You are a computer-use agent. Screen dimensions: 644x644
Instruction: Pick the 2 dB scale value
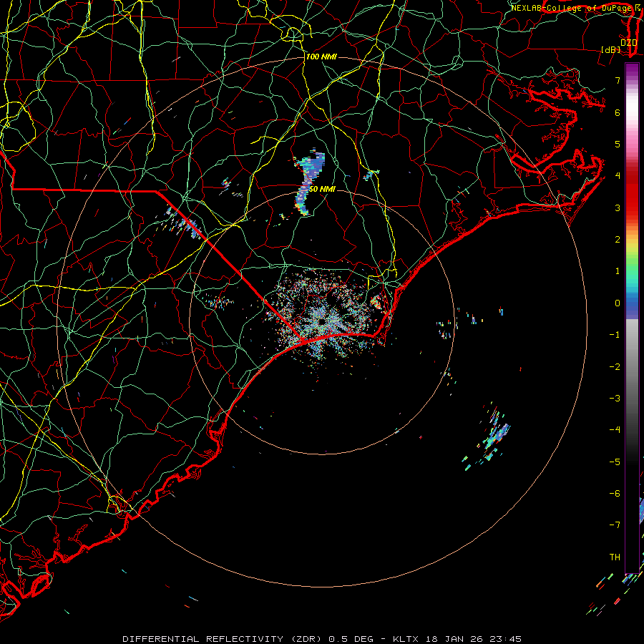(618, 240)
